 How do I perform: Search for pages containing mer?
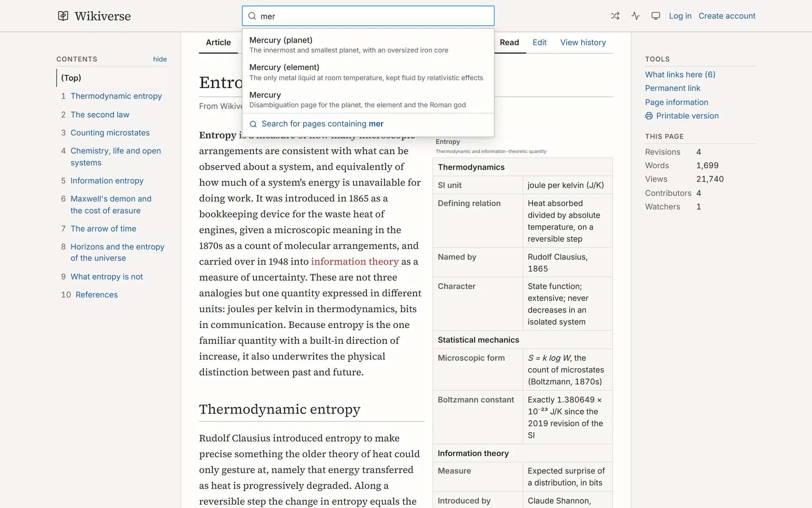coord(368,124)
